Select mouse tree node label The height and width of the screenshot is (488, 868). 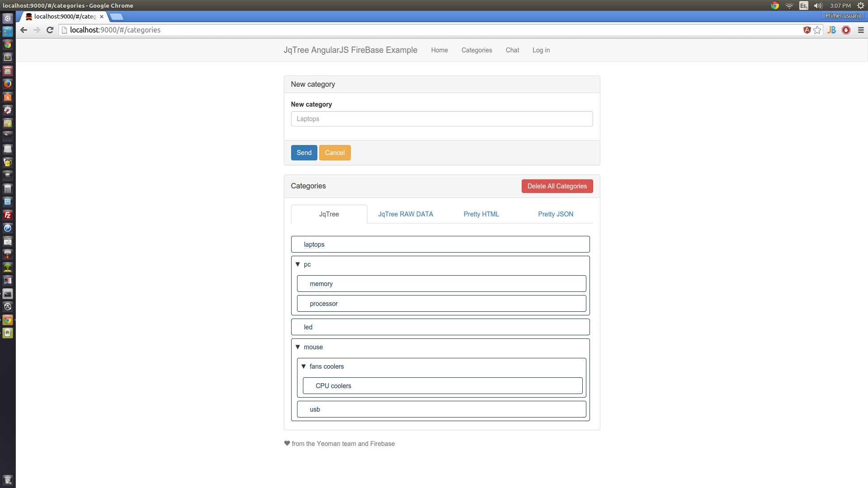tap(313, 347)
